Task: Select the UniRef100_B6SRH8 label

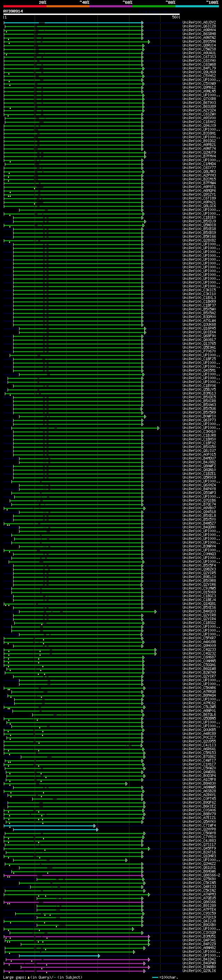Action: coord(199,34)
